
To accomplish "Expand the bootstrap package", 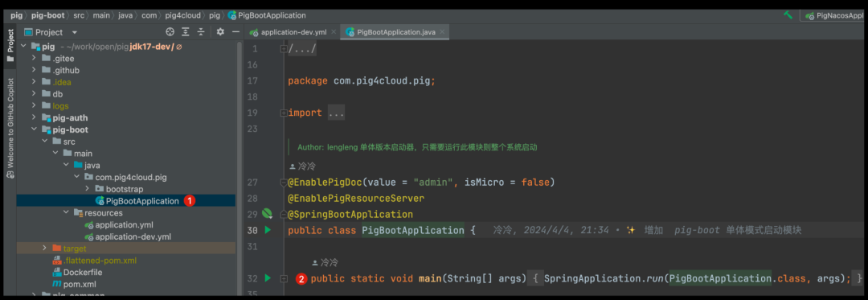I will pos(88,189).
